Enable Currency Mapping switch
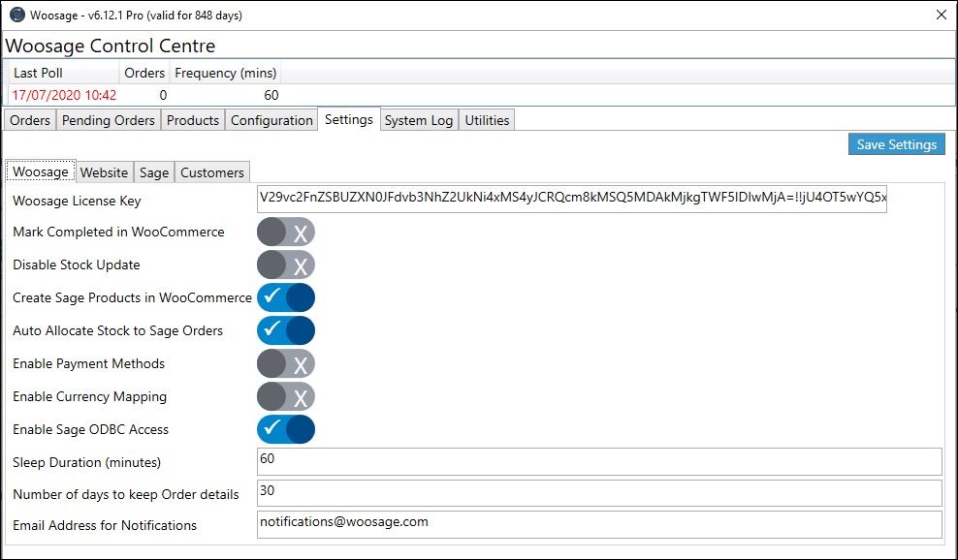 tap(286, 397)
